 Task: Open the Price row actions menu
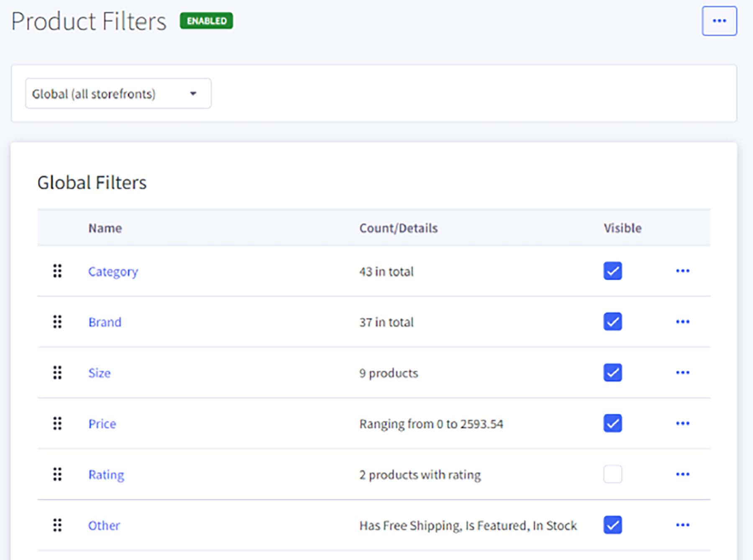(x=683, y=424)
